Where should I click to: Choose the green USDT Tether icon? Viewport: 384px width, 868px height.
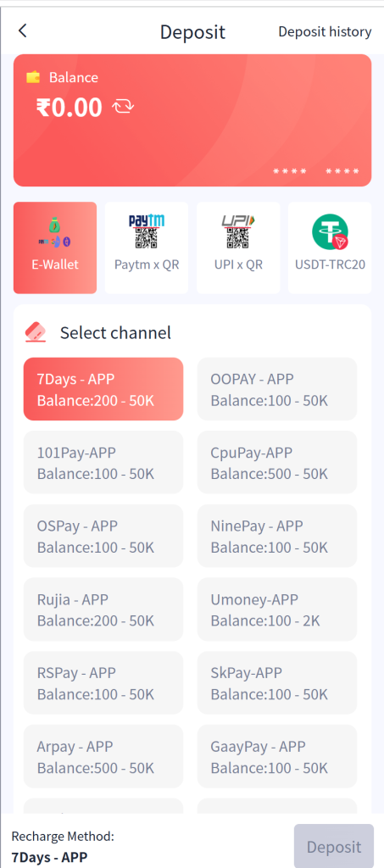(330, 232)
